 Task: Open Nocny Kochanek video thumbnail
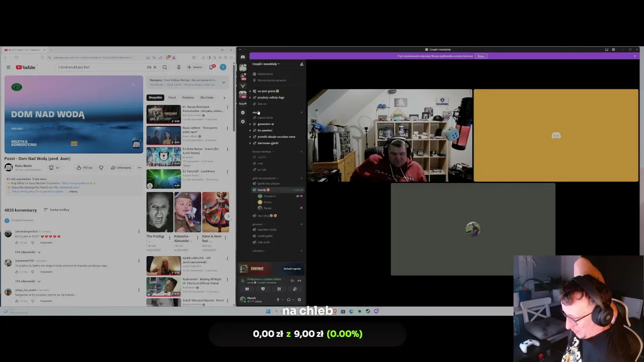(x=164, y=114)
